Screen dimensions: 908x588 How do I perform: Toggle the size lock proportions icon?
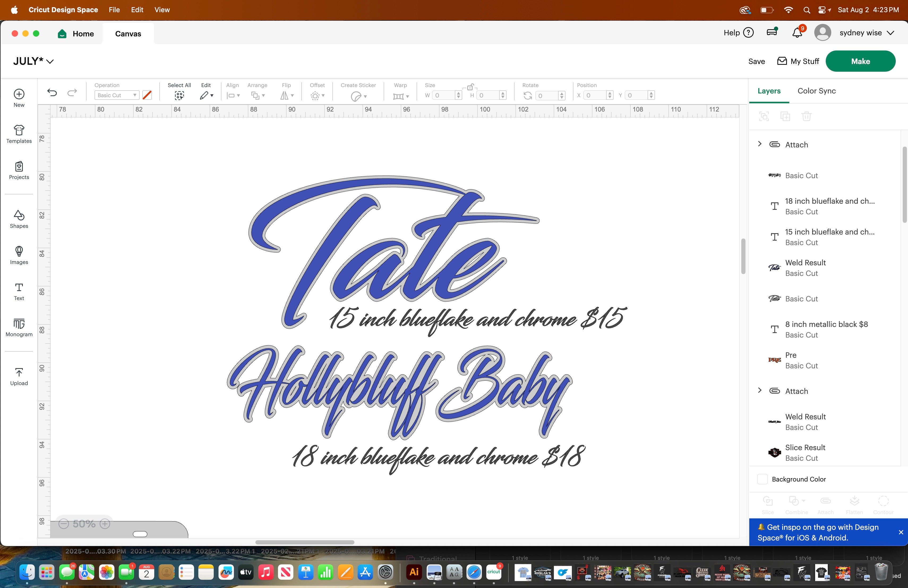470,87
